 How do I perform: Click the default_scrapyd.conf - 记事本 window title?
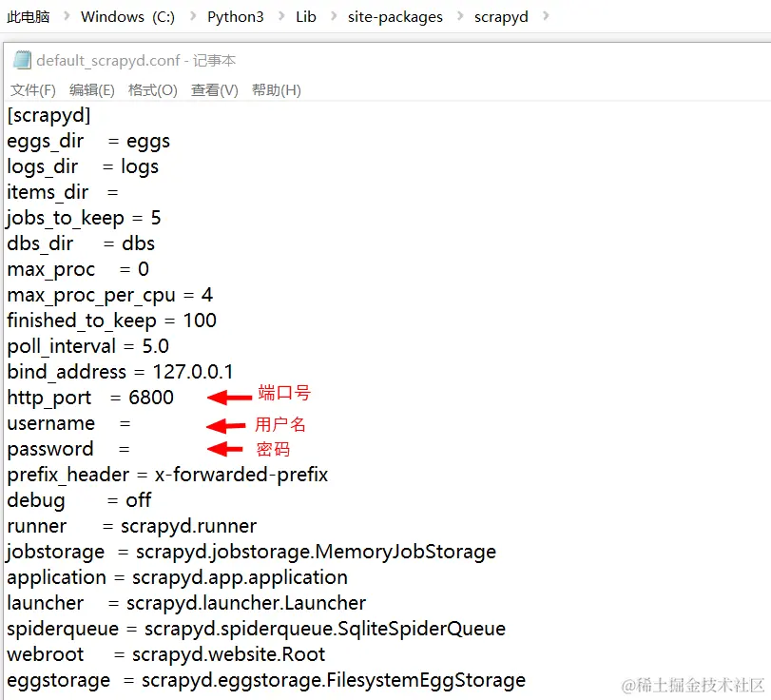click(136, 61)
